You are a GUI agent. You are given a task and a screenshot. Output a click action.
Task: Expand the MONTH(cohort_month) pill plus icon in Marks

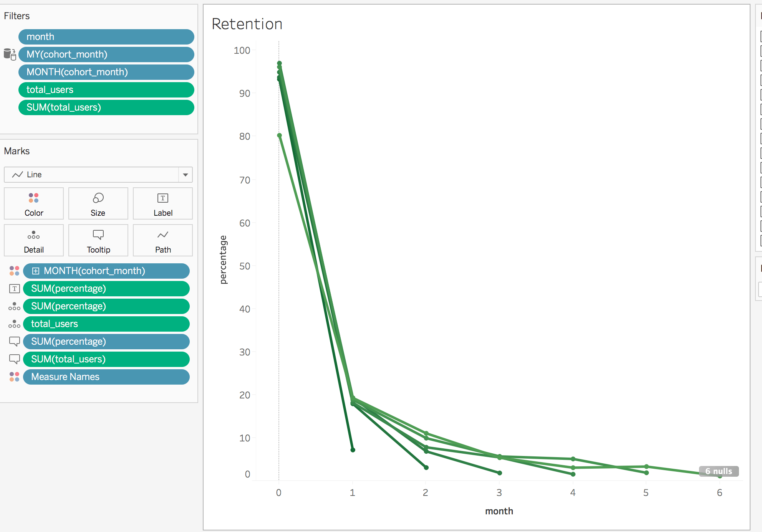click(x=36, y=271)
